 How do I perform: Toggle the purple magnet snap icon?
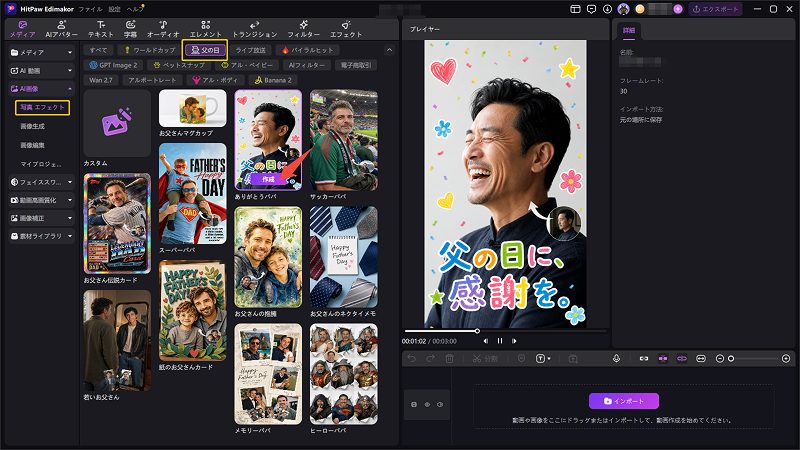point(663,359)
